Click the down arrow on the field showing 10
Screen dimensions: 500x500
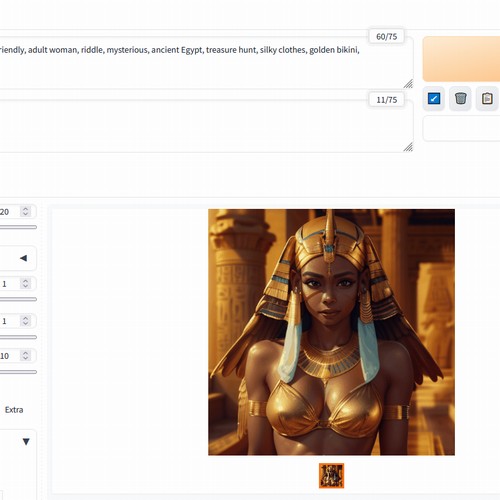25,358
